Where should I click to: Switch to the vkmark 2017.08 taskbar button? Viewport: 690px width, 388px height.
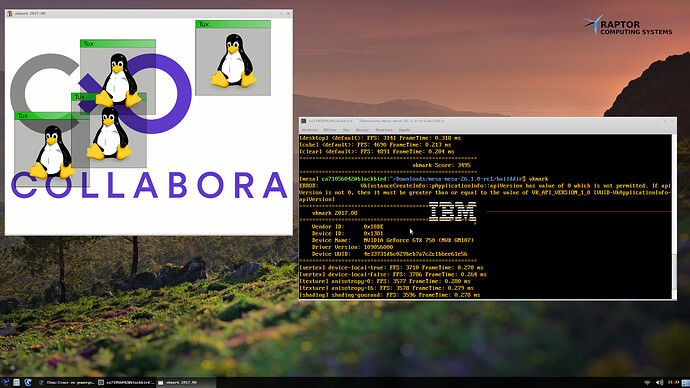coord(186,382)
